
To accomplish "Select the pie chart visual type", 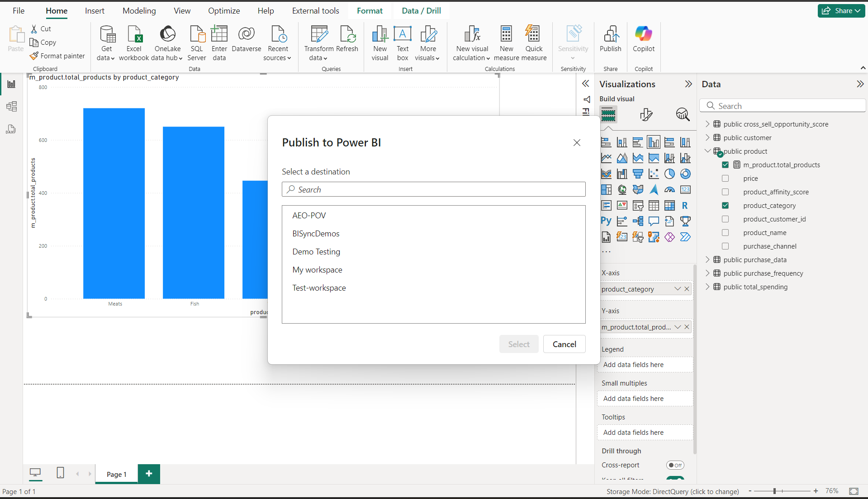I will tap(669, 174).
